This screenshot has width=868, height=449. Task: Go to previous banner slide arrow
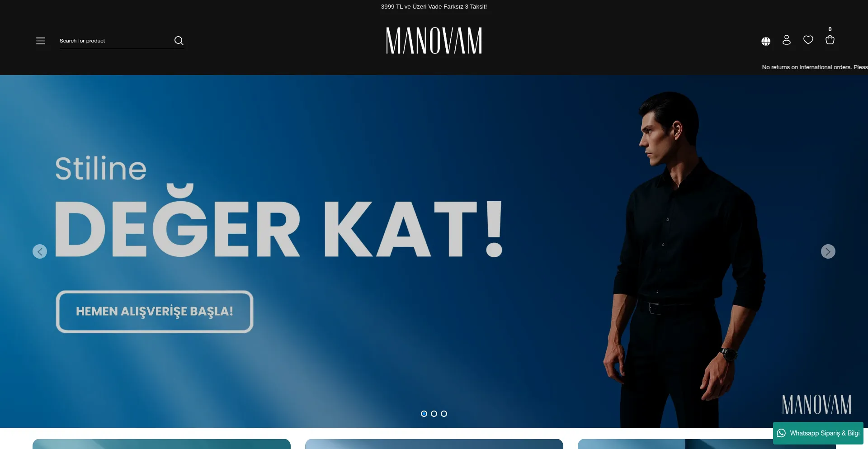(x=40, y=251)
